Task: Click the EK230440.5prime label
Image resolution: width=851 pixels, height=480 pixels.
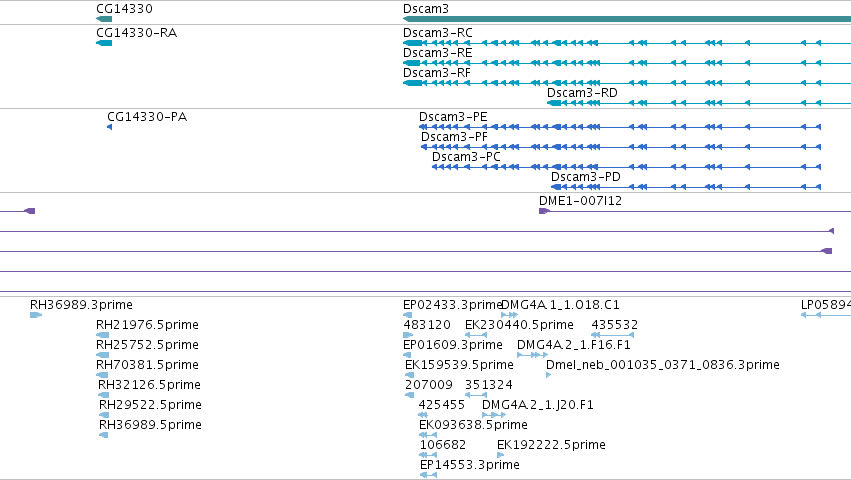Action: tap(519, 325)
